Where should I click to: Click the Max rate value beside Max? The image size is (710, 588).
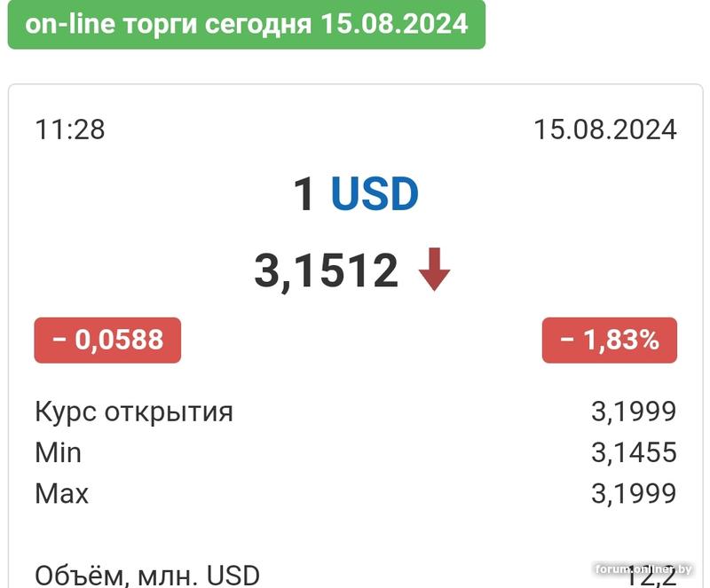tap(634, 493)
